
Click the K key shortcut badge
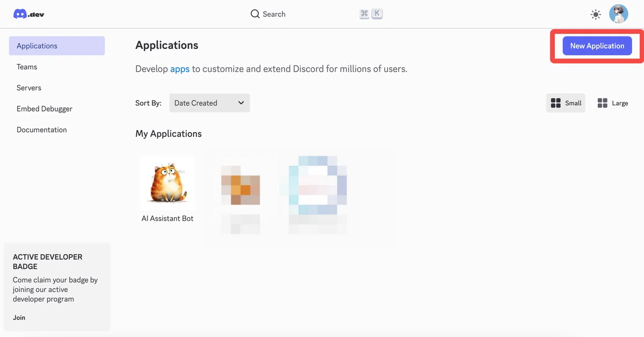(x=377, y=14)
